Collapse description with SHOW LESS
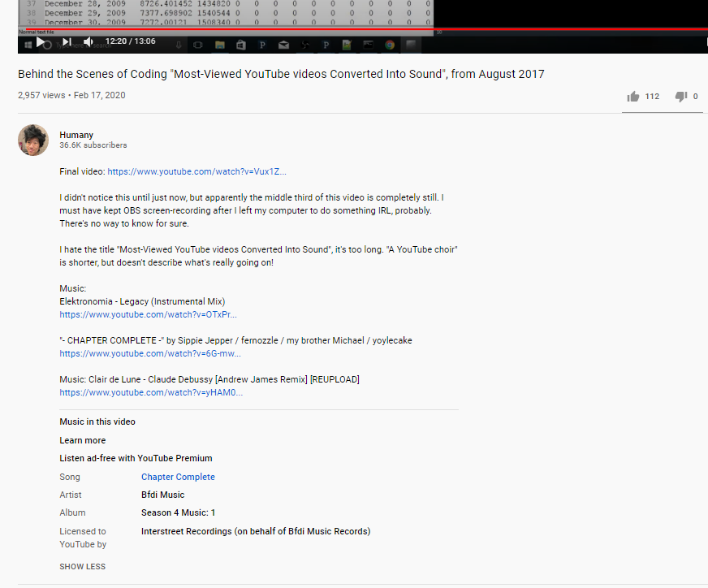 tap(83, 566)
